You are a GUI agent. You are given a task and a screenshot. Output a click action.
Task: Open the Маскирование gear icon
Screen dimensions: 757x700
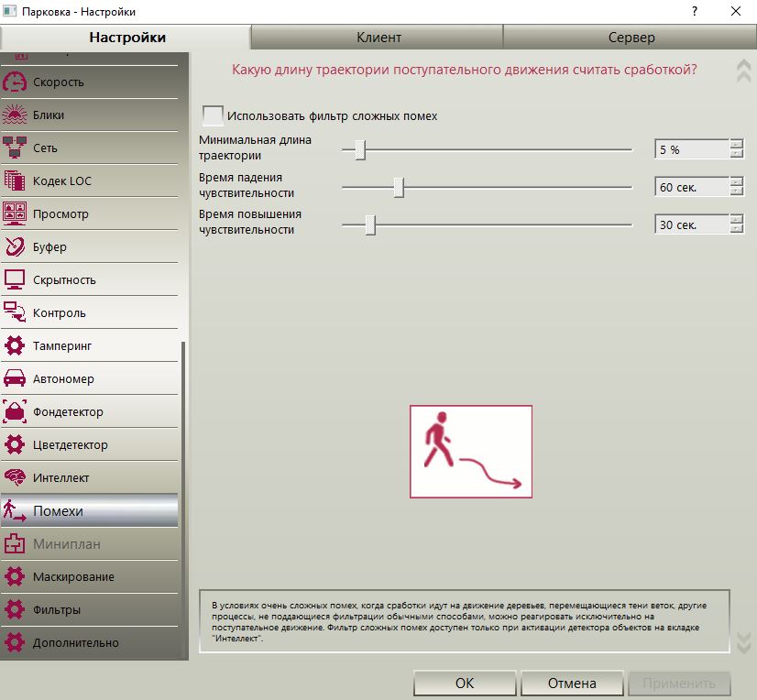15,577
